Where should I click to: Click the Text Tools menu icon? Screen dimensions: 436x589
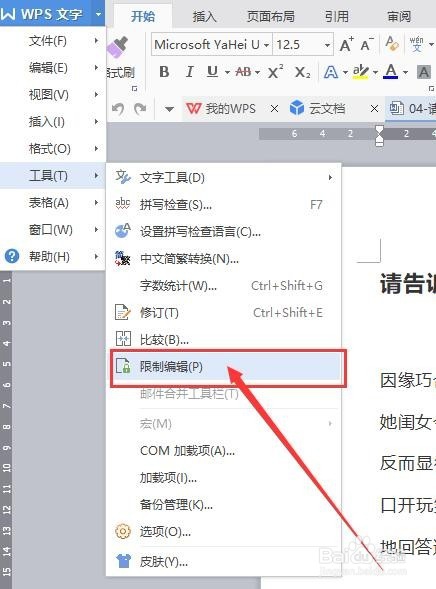(x=123, y=177)
